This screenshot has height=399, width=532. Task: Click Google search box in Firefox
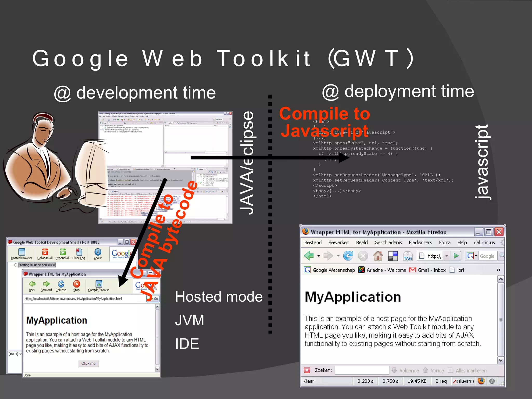(x=488, y=256)
